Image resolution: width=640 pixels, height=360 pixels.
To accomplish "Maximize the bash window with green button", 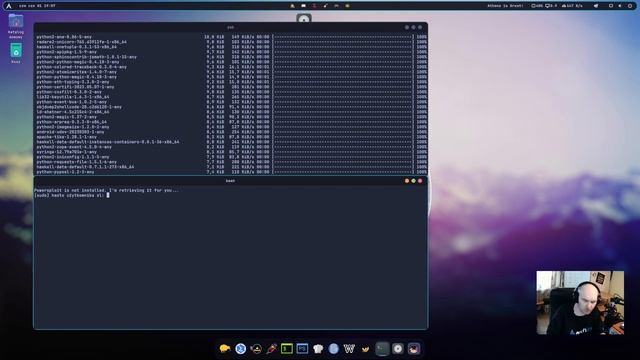I will pos(413,180).
